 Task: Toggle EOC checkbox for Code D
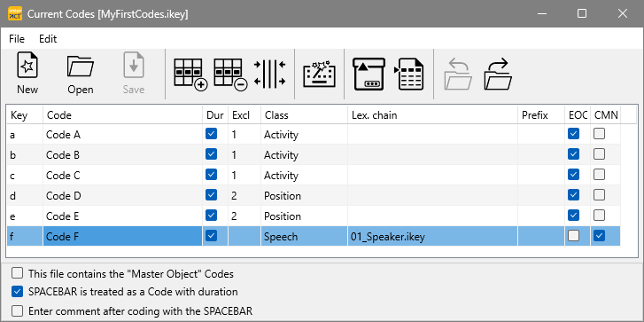pos(573,195)
